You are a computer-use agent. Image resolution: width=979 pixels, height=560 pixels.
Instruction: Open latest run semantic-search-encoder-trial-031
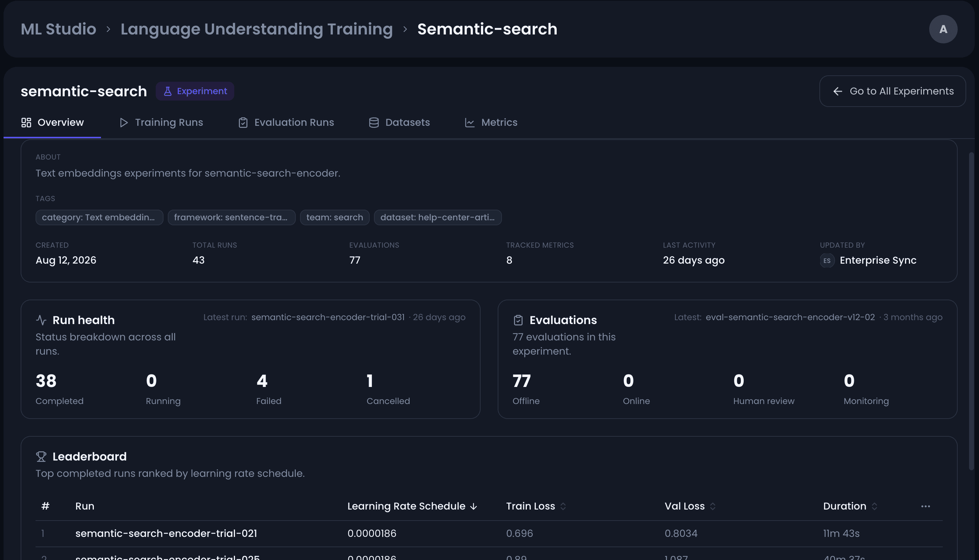(x=328, y=317)
